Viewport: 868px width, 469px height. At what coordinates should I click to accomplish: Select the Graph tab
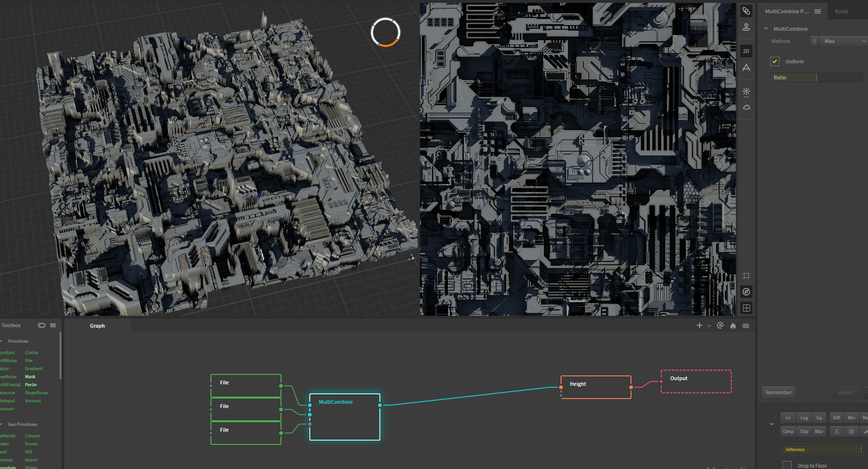97,326
